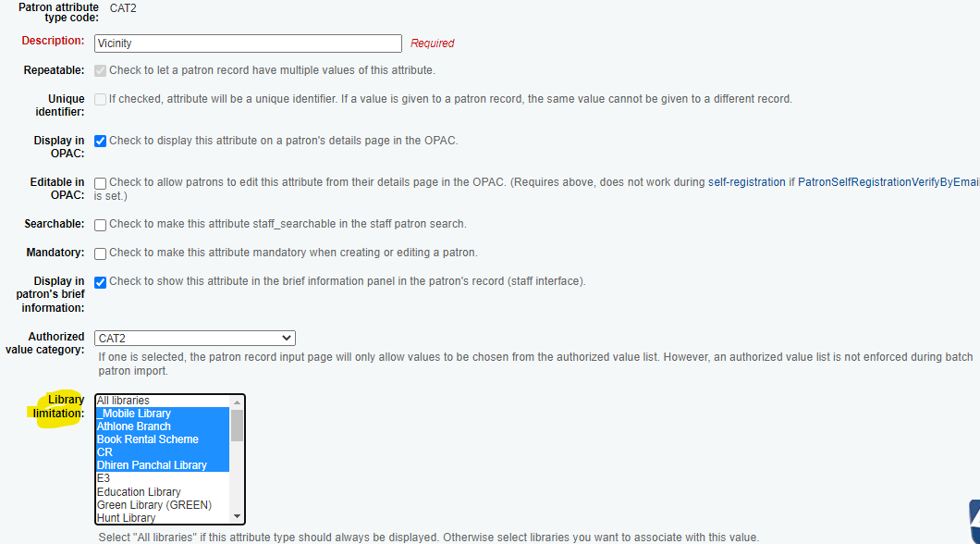Toggle the Unique identifier checkbox
The width and height of the screenshot is (980, 544).
100,99
